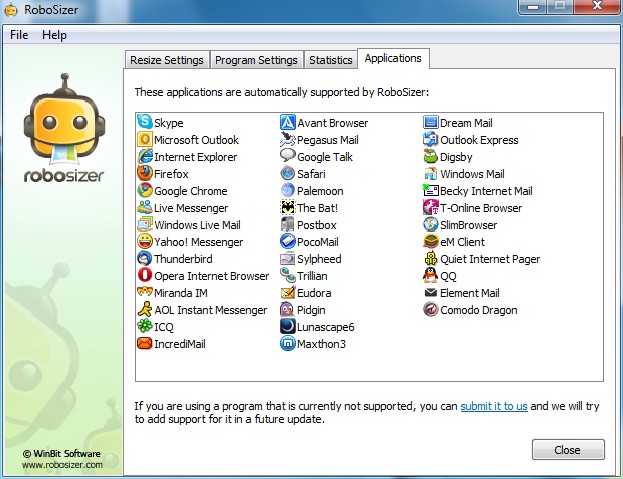Select the Digsby icon
Viewport: 623px width, 479px height.
431,156
